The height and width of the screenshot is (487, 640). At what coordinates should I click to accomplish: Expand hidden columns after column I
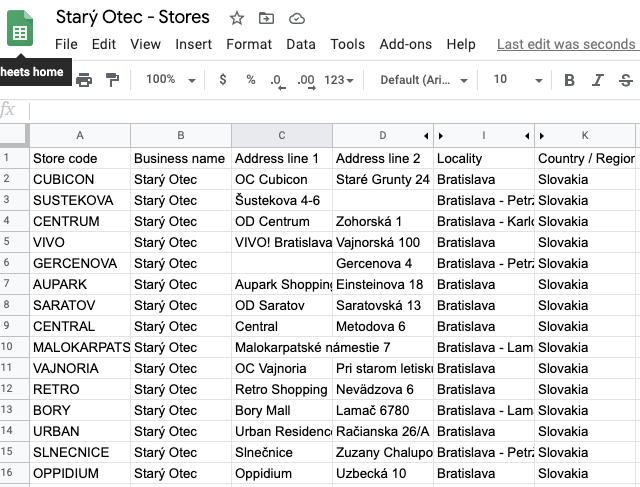coord(527,136)
